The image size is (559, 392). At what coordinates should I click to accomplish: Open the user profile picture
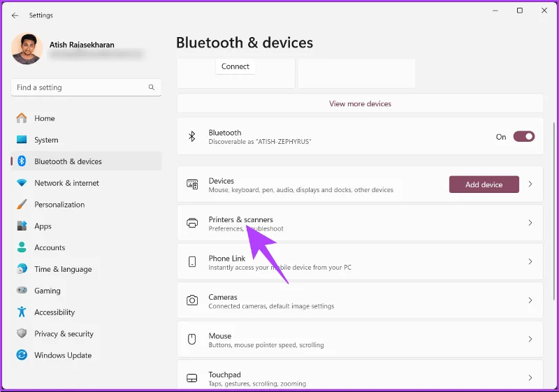tap(27, 49)
